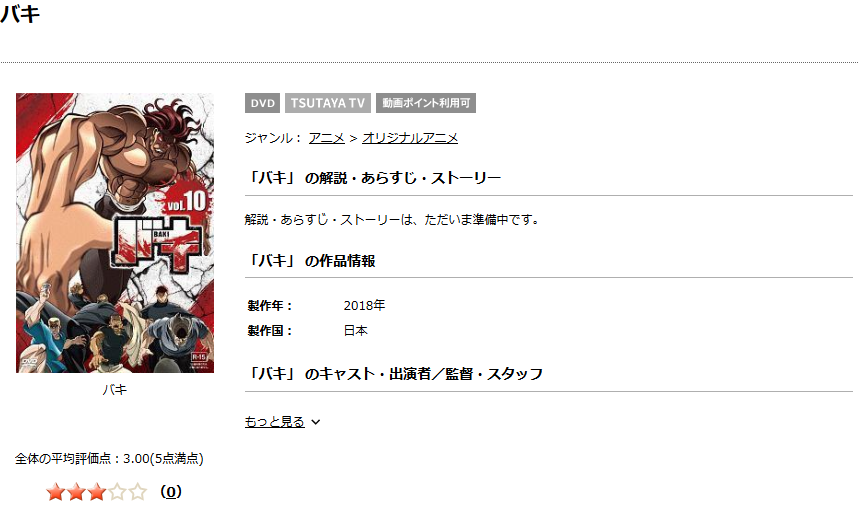Click the second rating star

coord(76,492)
